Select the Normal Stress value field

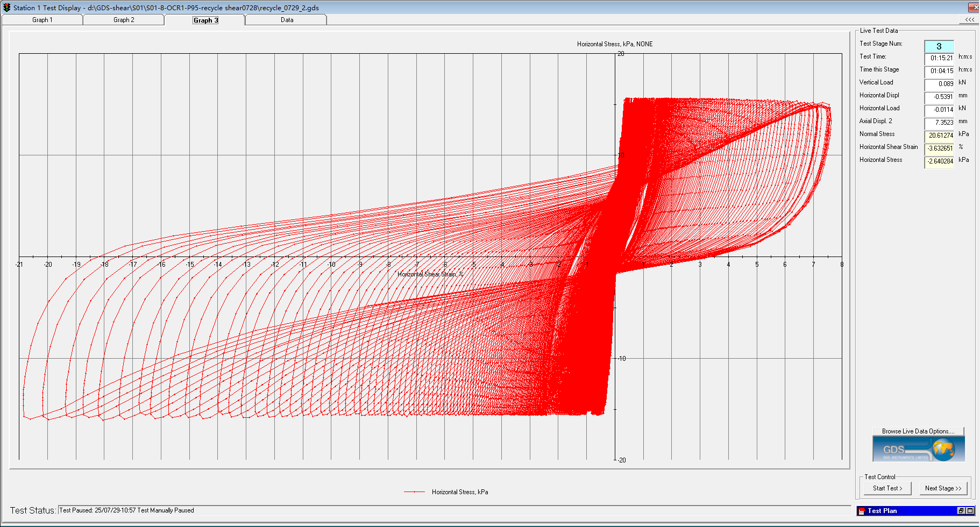tap(939, 136)
